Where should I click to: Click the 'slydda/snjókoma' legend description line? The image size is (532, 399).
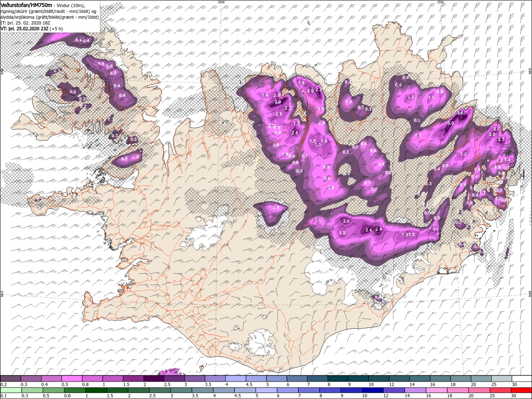(x=49, y=17)
